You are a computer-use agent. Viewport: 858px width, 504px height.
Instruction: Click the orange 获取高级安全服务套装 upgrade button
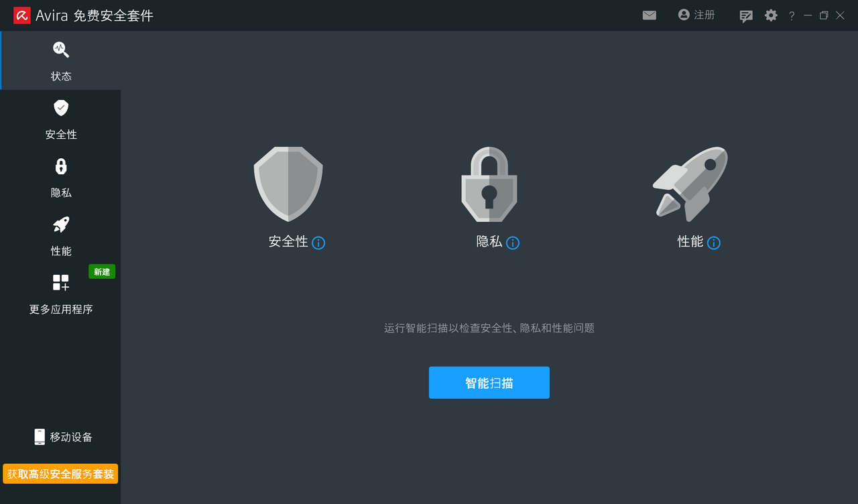click(x=60, y=474)
